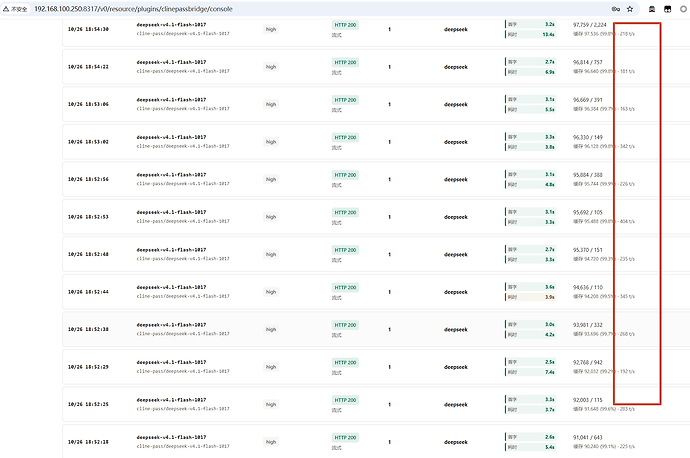Click the 13.4s total time bar

pos(531,35)
